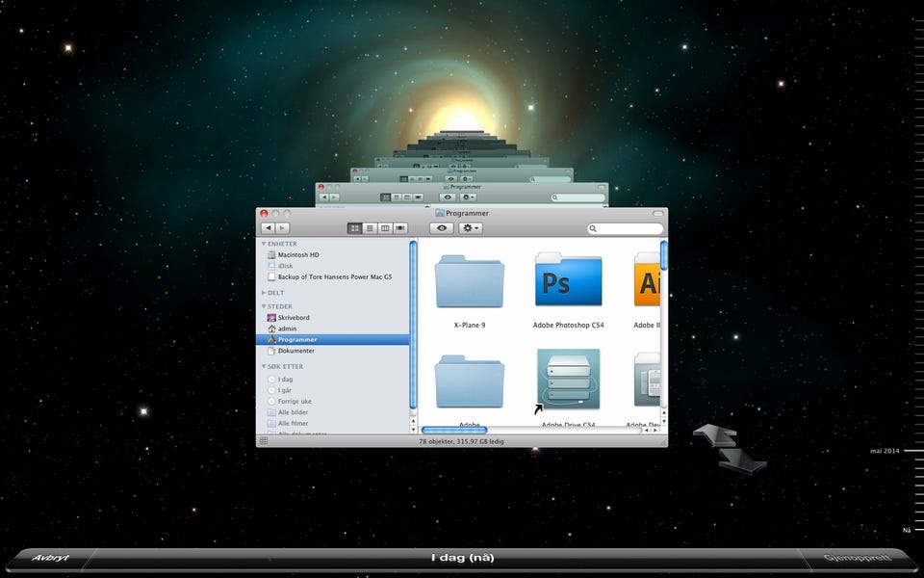Click the "I dag (nå)" date label
924x578 pixels.
(x=463, y=558)
